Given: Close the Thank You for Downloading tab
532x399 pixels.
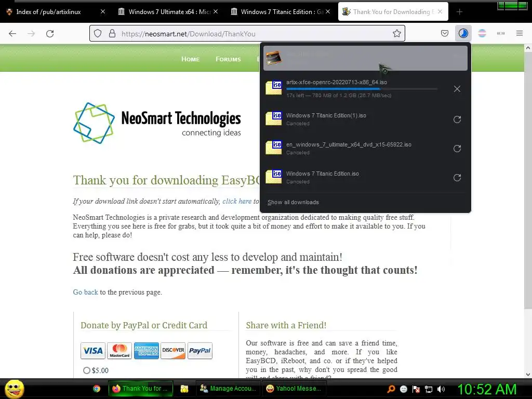Looking at the screenshot, I should click(x=440, y=11).
